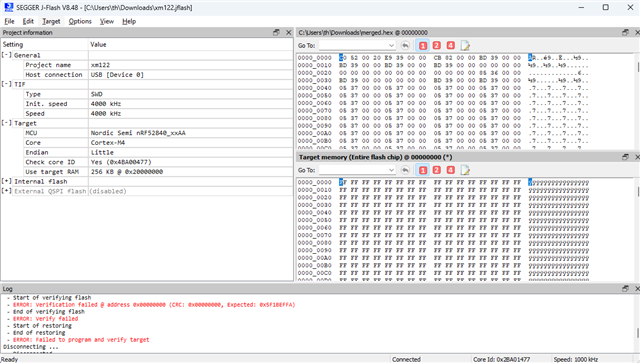
Task: Click the Core Id status bar entry
Action: pyautogui.click(x=501, y=359)
